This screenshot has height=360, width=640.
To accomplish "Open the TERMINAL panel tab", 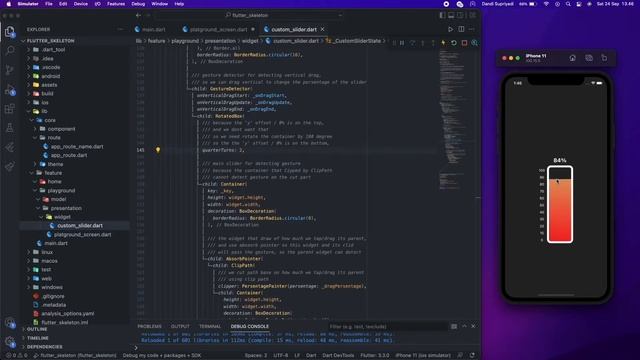I will click(x=210, y=326).
